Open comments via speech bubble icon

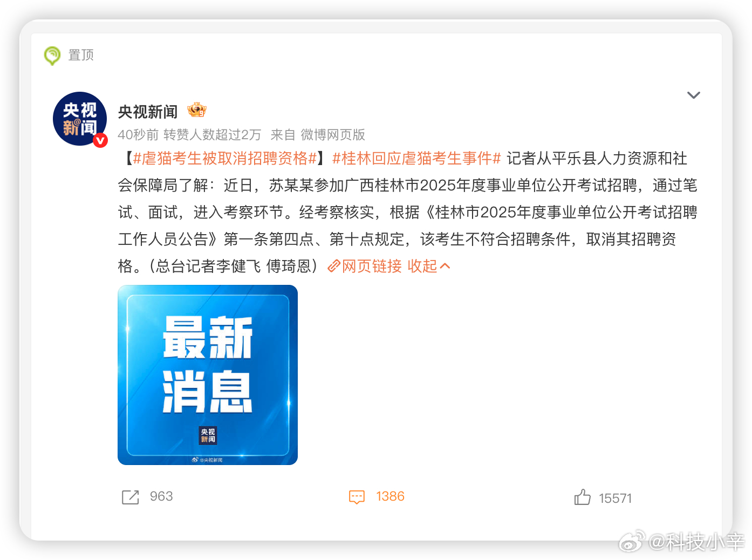[357, 497]
